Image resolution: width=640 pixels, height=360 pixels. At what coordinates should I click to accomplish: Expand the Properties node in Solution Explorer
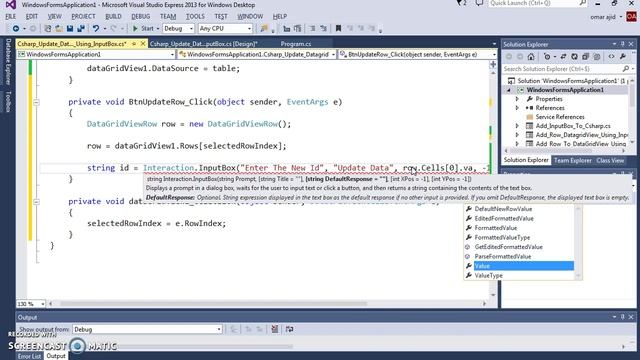[517, 99]
